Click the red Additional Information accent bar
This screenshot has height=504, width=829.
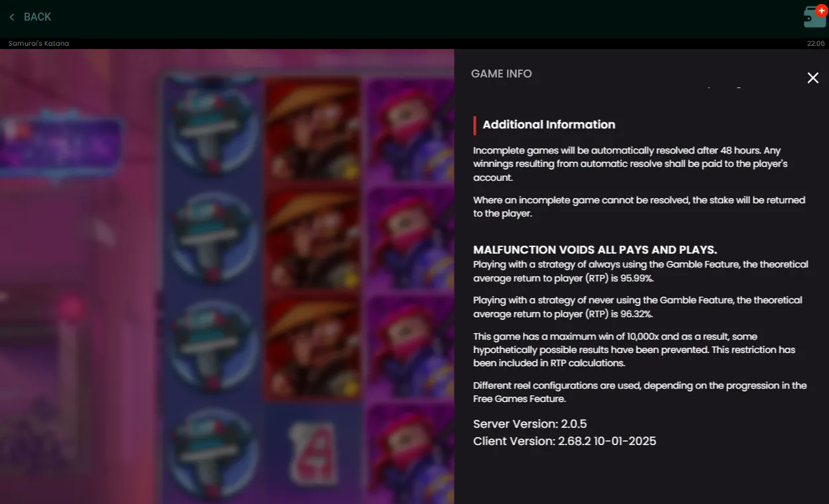[x=474, y=125]
